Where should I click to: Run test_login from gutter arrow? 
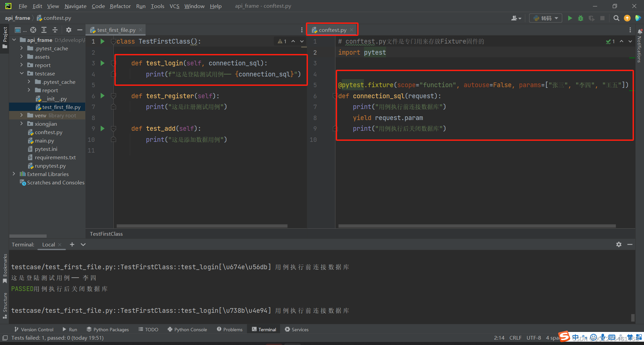(x=103, y=63)
